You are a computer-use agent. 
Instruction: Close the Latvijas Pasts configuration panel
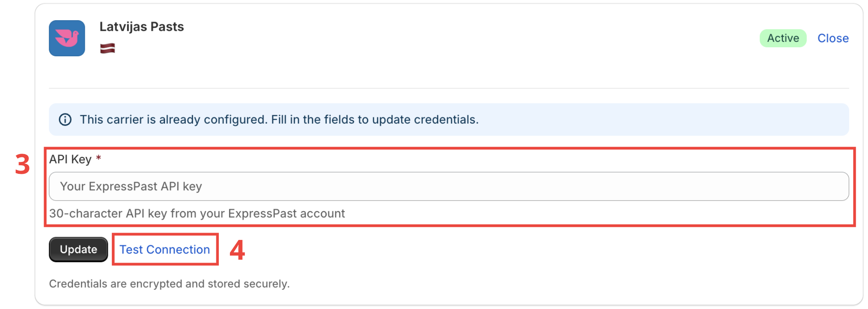(x=833, y=38)
